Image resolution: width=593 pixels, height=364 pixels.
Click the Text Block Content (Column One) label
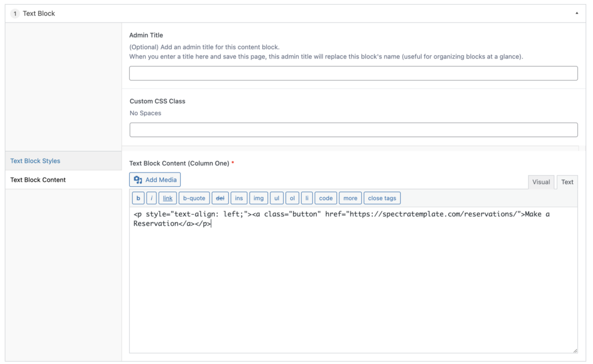180,163
